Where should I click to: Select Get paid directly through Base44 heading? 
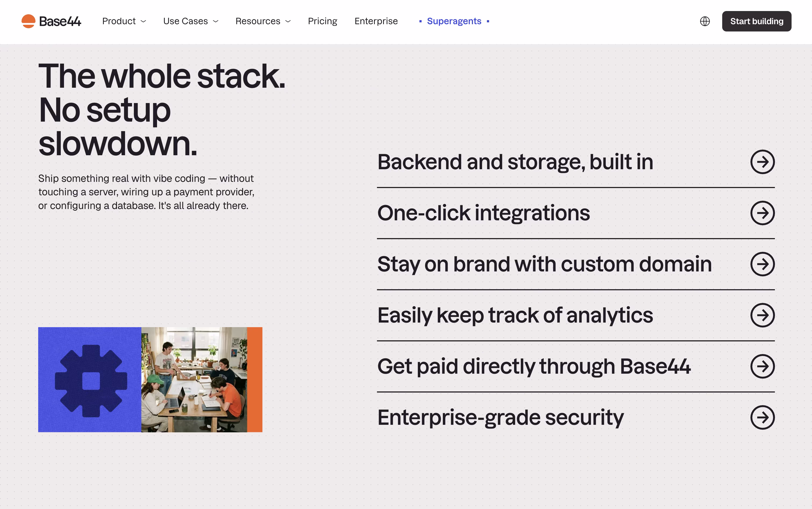[x=534, y=366]
